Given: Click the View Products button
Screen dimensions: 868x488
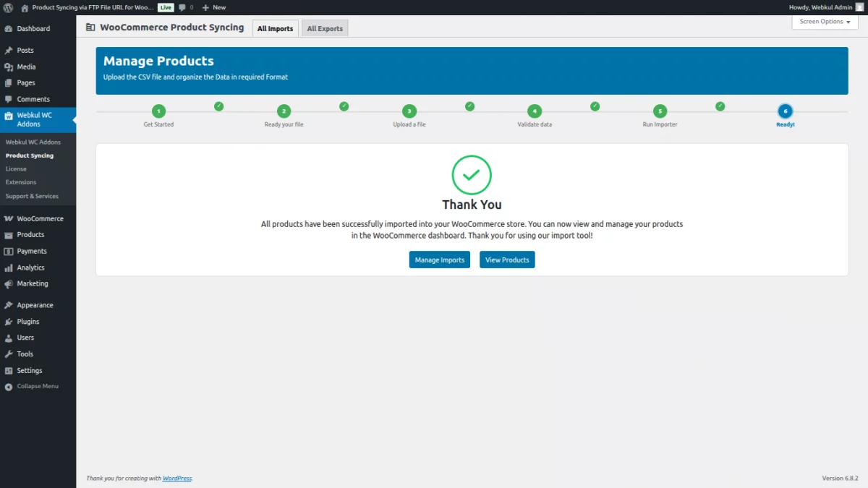Looking at the screenshot, I should pos(507,260).
